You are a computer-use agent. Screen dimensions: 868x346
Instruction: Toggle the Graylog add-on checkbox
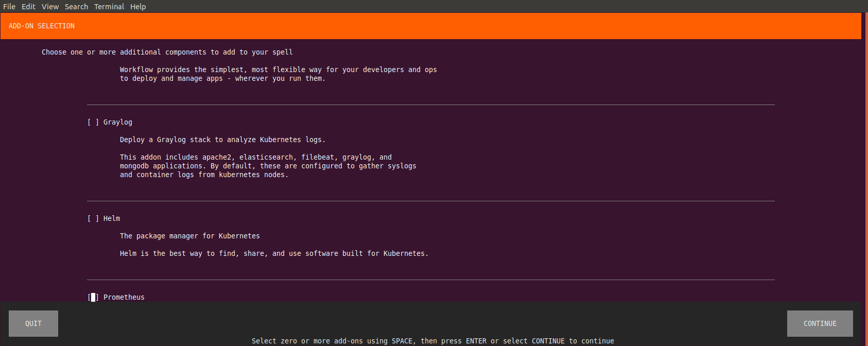tap(93, 122)
